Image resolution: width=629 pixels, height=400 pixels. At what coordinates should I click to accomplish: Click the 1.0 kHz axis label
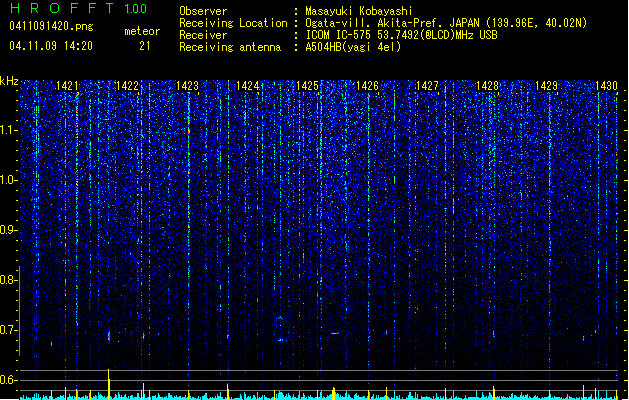[9, 180]
